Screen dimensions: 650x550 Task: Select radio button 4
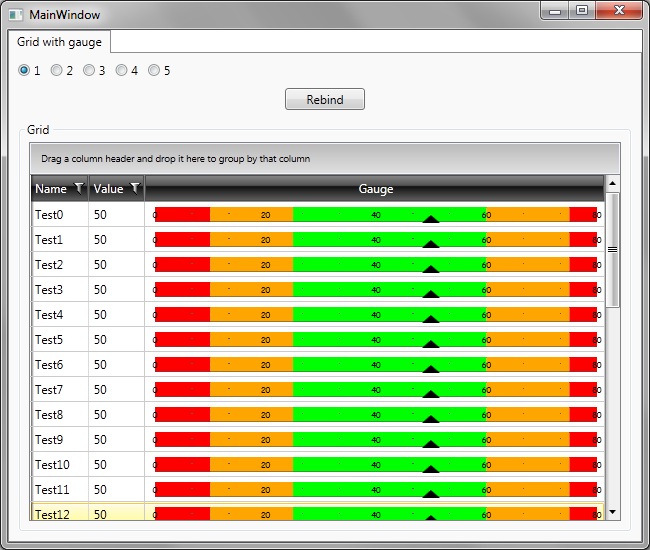pyautogui.click(x=121, y=70)
